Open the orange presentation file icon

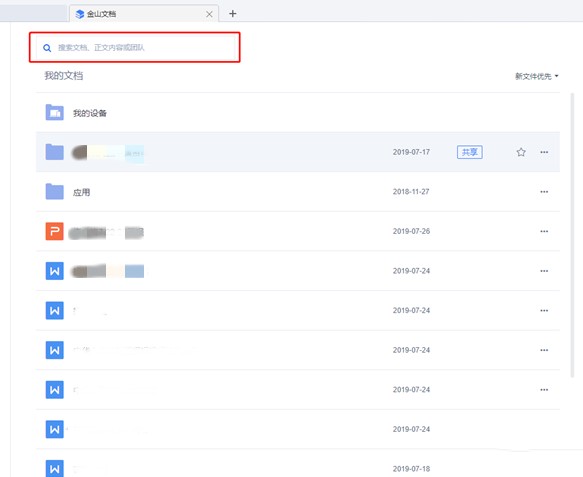[55, 231]
